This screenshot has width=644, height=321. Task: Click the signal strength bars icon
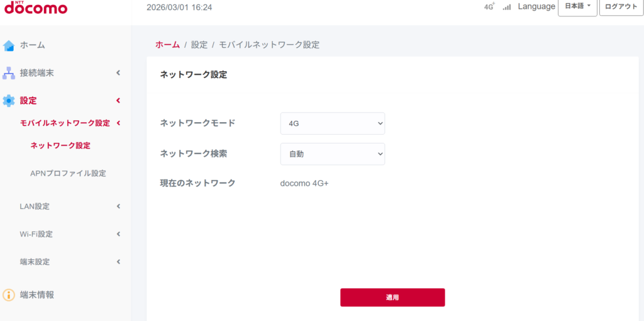[x=507, y=8]
